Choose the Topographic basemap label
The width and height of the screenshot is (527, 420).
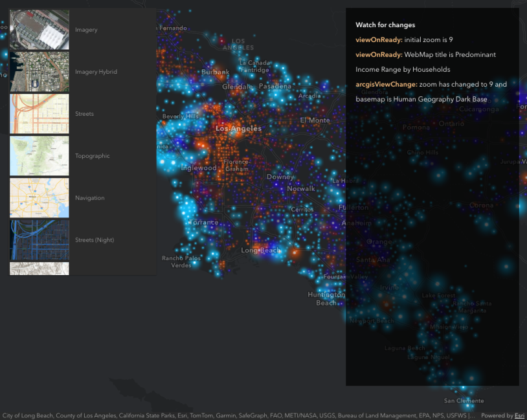click(x=92, y=156)
